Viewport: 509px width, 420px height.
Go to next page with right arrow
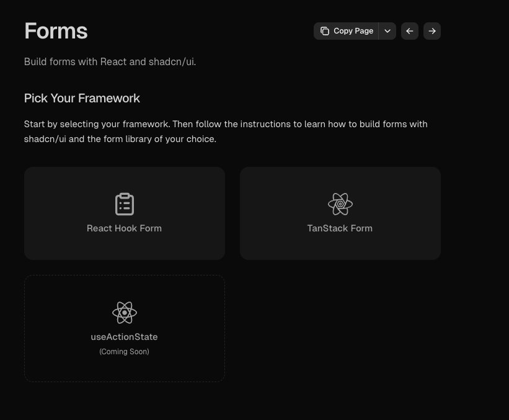432,31
